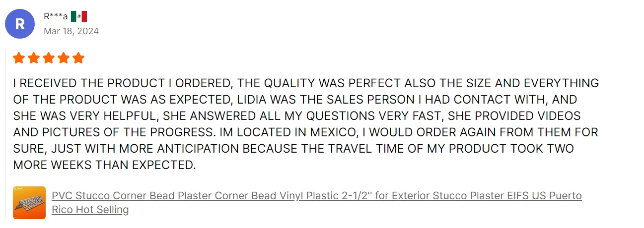Click the second orange rating star
This screenshot has height=228, width=644.
[x=34, y=58]
